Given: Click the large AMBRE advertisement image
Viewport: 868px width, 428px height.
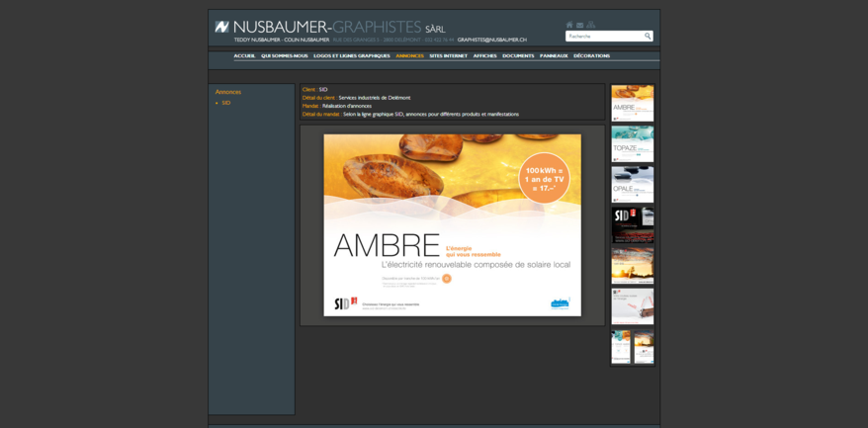Looking at the screenshot, I should (452, 225).
